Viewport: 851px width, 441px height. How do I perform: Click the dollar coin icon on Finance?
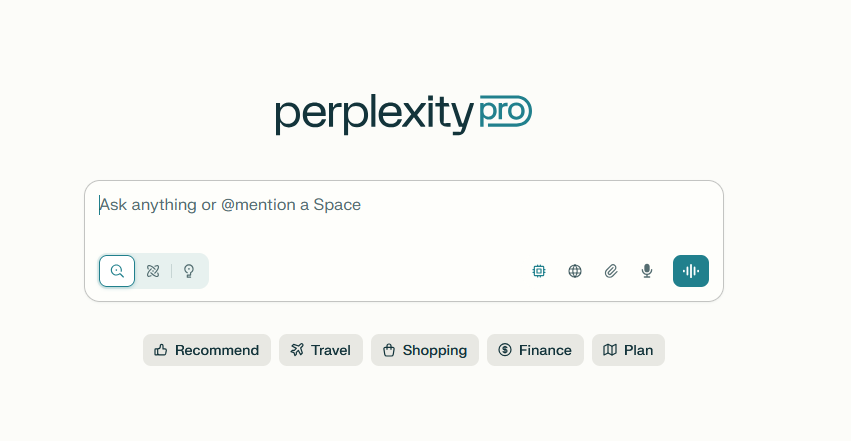[505, 350]
